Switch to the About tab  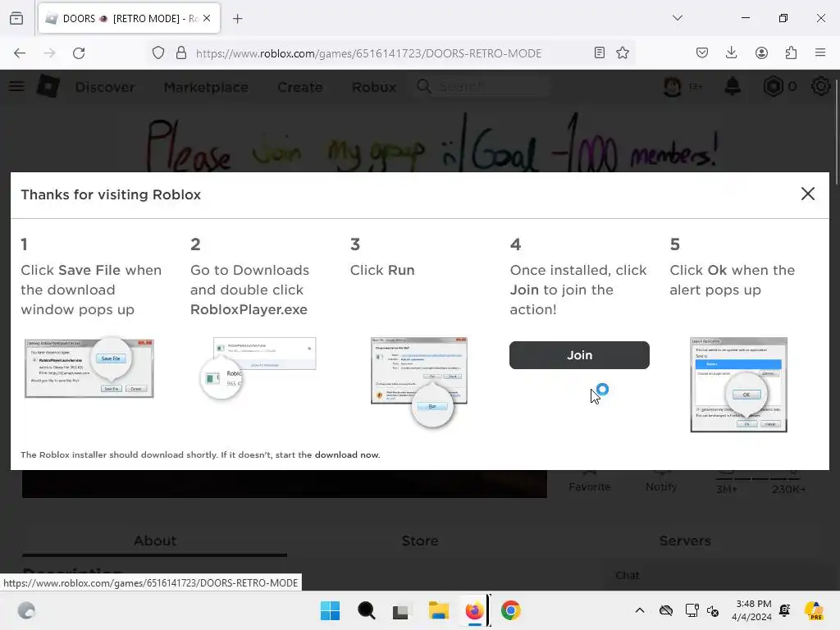[x=155, y=541]
